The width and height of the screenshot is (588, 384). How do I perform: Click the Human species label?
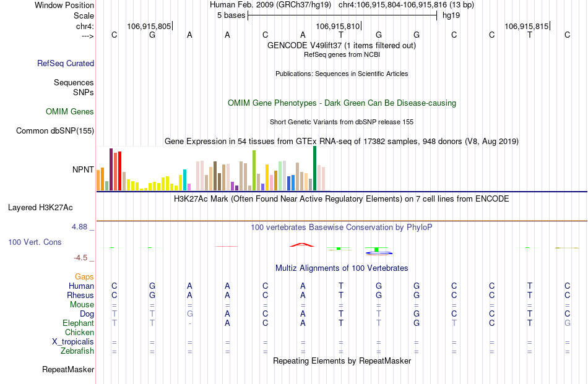pyautogui.click(x=81, y=286)
